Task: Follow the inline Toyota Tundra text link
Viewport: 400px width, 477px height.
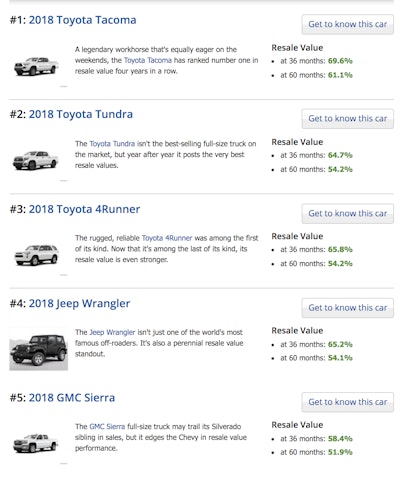Action: click(x=112, y=144)
